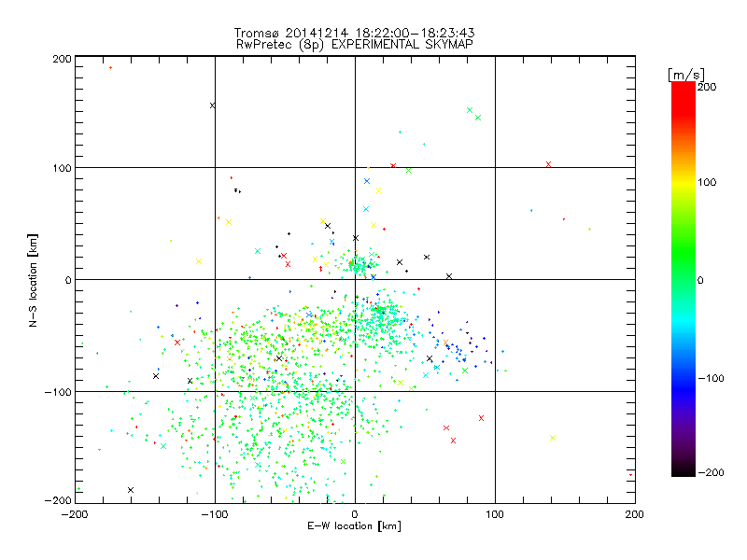This screenshot has height=560, width=747.
Task: Select the subtitle "RwPretec (8p) EXPERIMENTAL SKYMAP"
Action: [355, 45]
